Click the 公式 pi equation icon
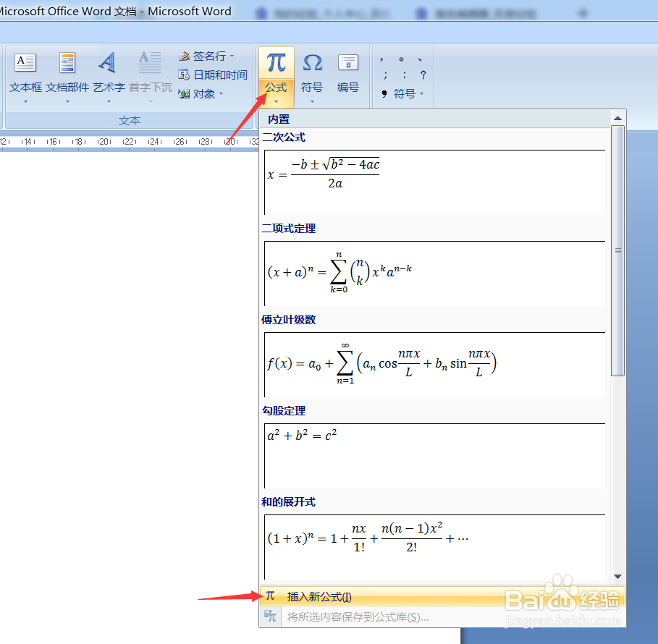The width and height of the screenshot is (658, 644). pos(276,63)
